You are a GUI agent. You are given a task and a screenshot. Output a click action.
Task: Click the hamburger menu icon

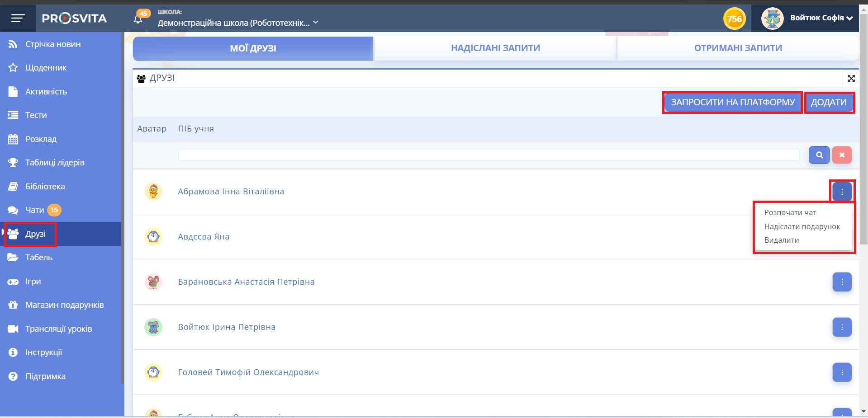pos(18,18)
